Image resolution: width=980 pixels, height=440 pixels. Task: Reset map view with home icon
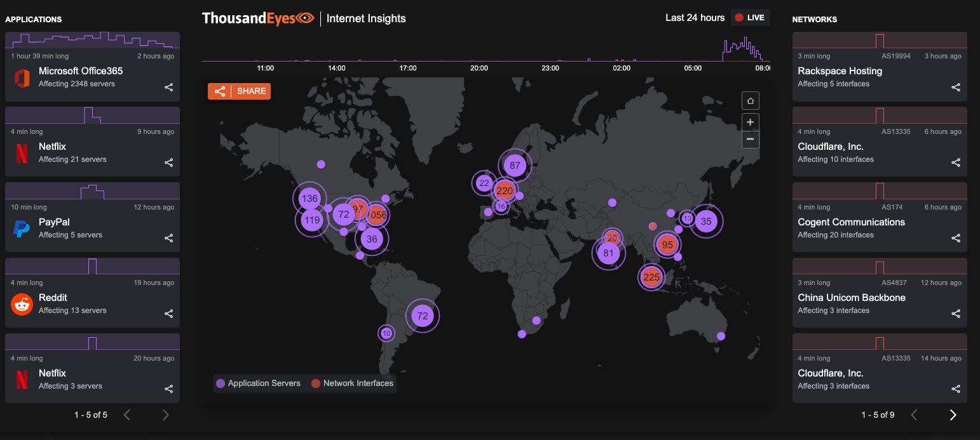pos(751,101)
